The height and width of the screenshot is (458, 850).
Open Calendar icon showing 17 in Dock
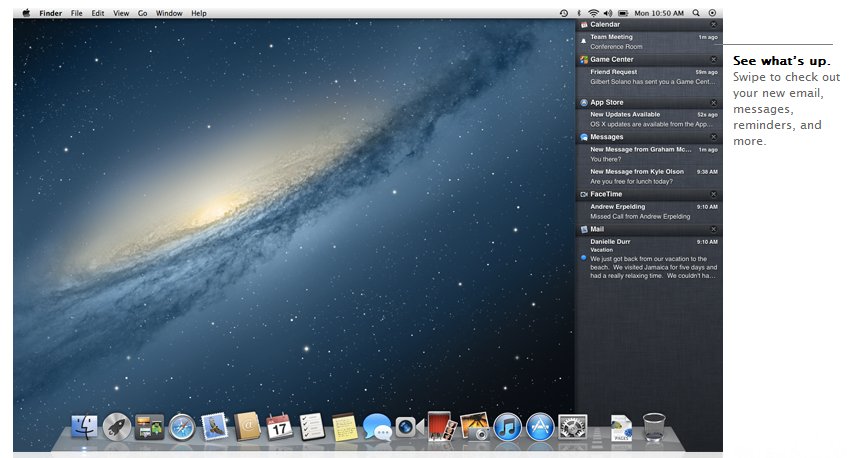[279, 427]
